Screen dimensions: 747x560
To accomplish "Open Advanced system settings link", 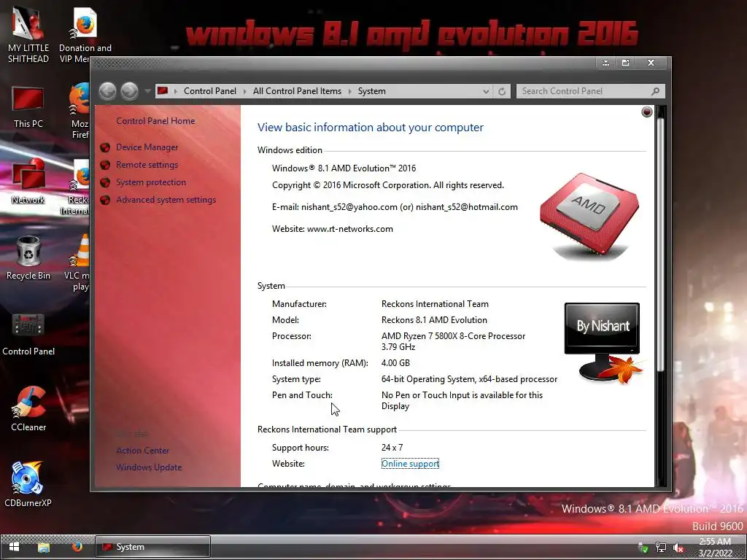I will pyautogui.click(x=166, y=200).
